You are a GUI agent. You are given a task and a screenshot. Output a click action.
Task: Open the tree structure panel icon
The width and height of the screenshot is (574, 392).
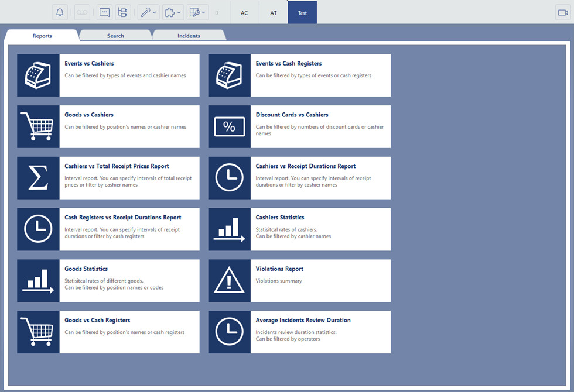pyautogui.click(x=122, y=12)
